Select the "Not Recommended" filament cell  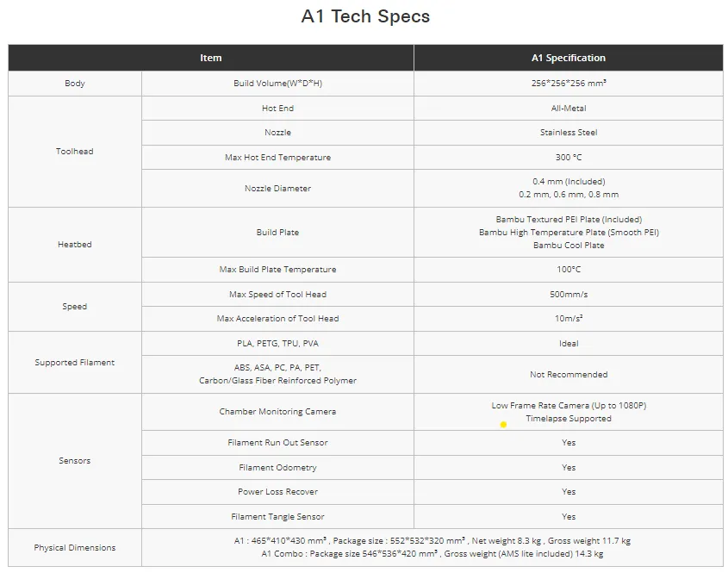(x=569, y=375)
